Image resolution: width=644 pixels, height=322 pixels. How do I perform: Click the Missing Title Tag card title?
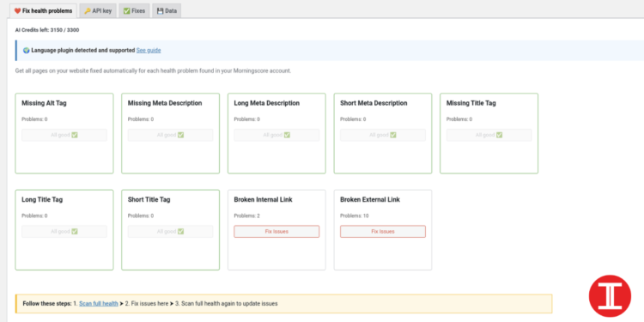[471, 103]
